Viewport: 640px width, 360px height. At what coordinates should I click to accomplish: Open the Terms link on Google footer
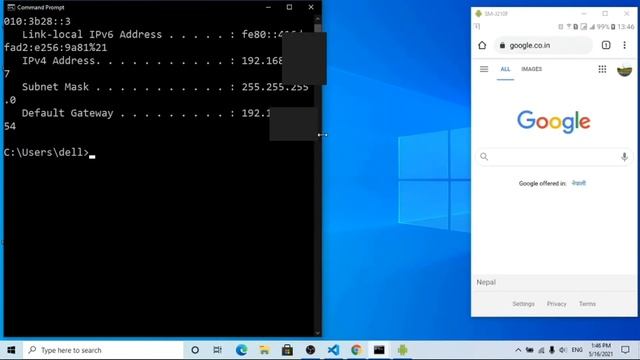pos(587,304)
